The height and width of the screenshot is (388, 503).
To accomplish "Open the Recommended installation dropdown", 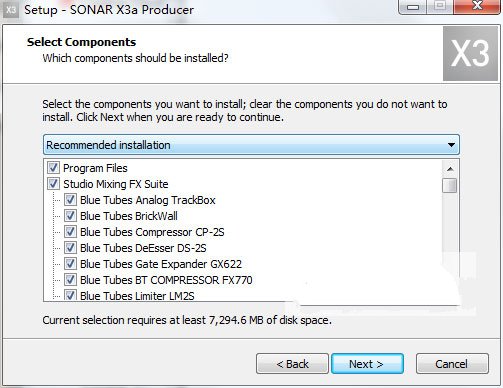I will 251,145.
